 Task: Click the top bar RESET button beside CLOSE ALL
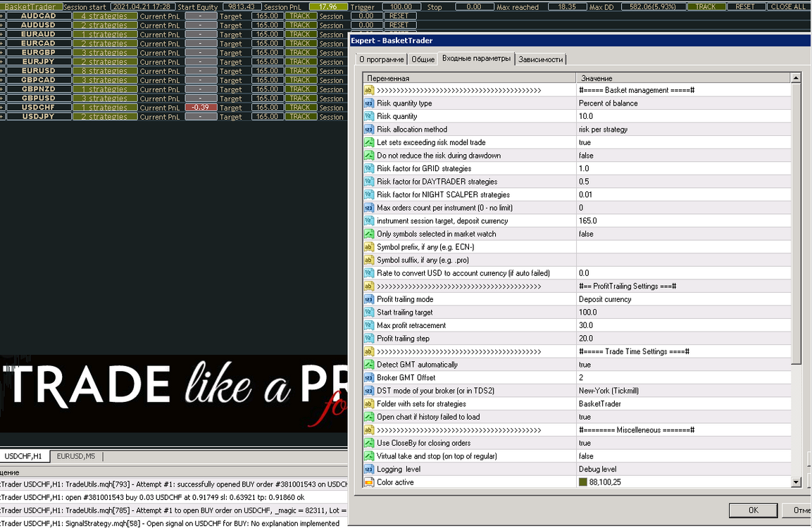point(744,7)
